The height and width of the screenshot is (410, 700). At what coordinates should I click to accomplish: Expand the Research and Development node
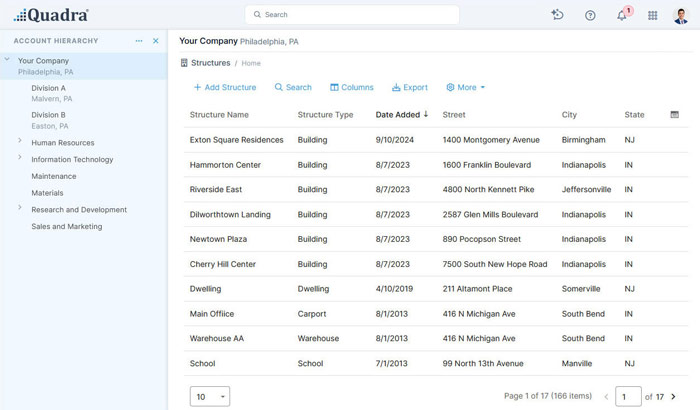pos(20,209)
